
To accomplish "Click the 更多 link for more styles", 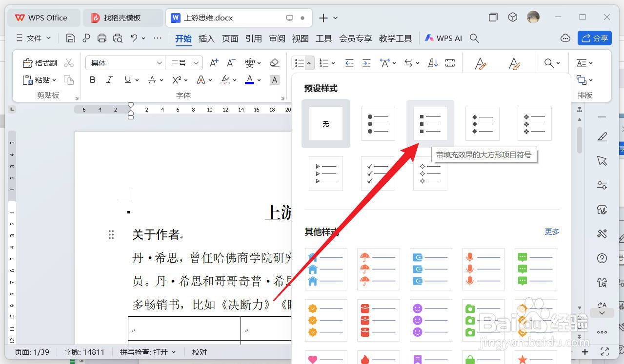I will point(551,231).
